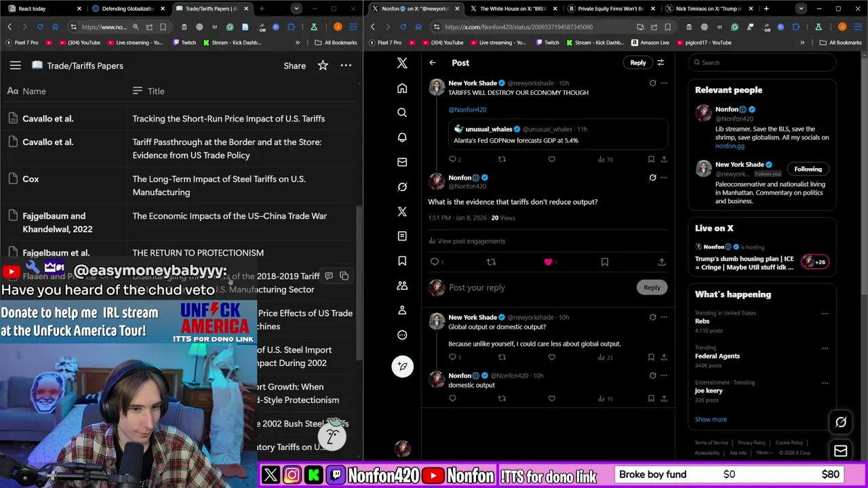868x488 pixels.
Task: Share the main Nonfon post
Action: pos(662,262)
